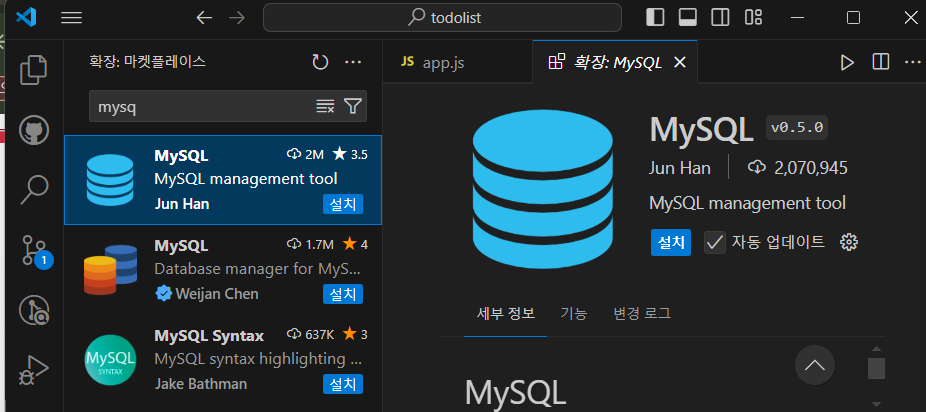Open the editor more actions ellipsis

coord(912,62)
